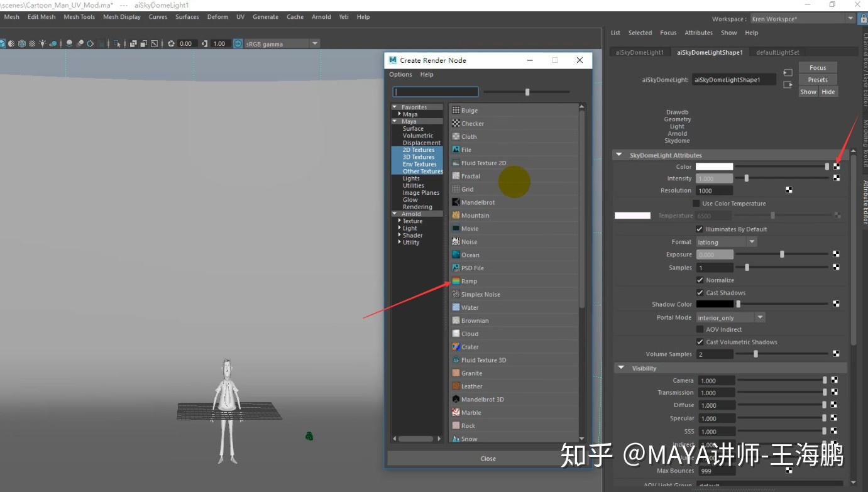Switch to the aiSkyDomeLightShape1 tab
The width and height of the screenshot is (868, 492).
(710, 52)
